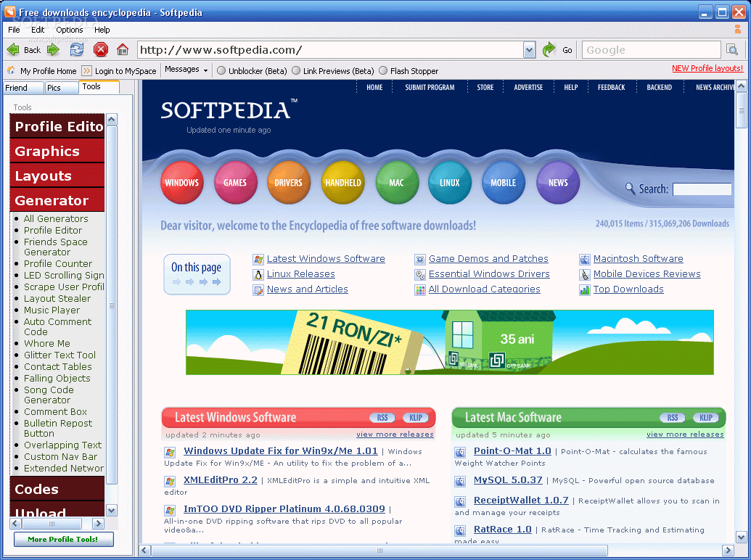The height and width of the screenshot is (560, 751).
Task: Click the grid icon beside All Download Categories
Action: coord(420,290)
